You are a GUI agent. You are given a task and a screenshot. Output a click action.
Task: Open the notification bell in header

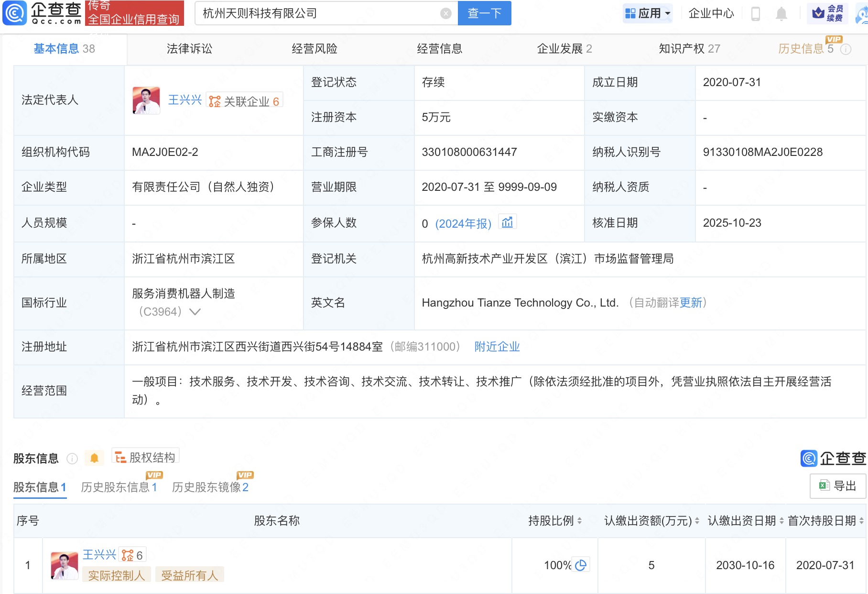781,14
